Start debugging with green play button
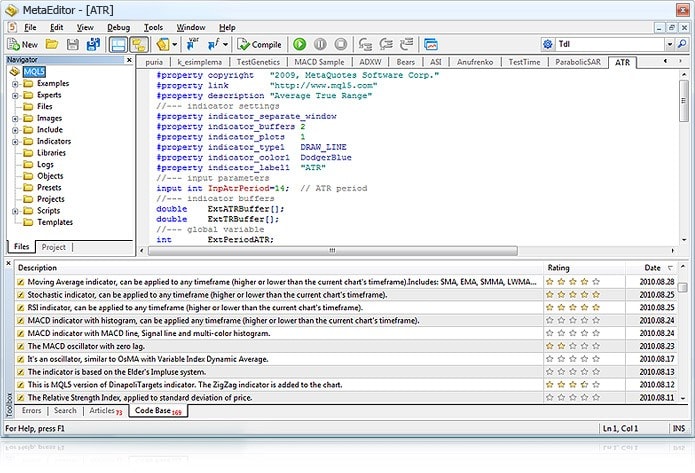 click(x=300, y=44)
